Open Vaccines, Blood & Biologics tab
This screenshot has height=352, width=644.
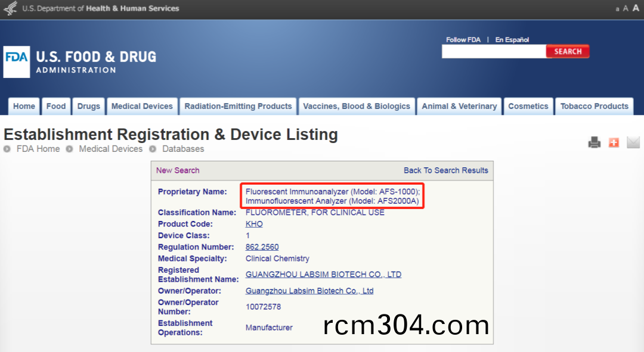pos(357,106)
